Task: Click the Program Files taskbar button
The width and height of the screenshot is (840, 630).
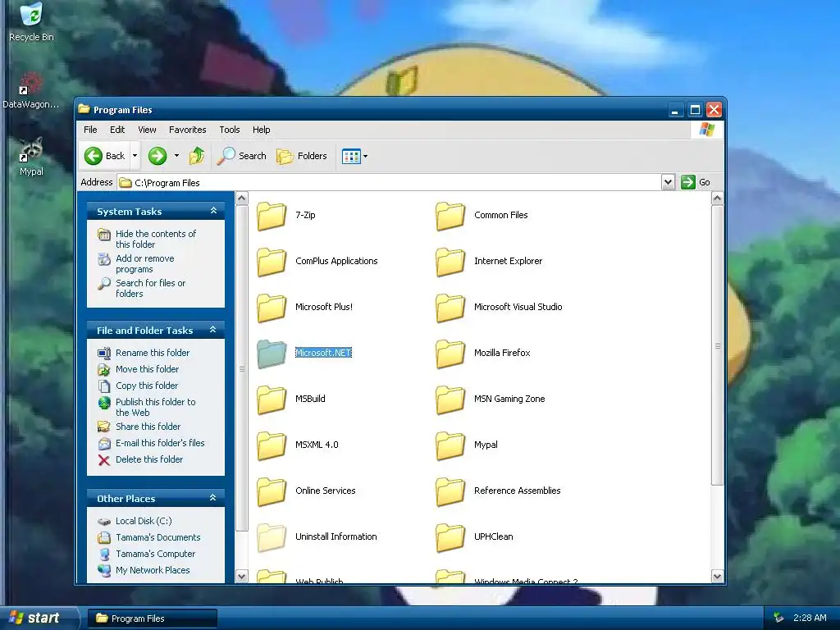Action: coord(152,619)
